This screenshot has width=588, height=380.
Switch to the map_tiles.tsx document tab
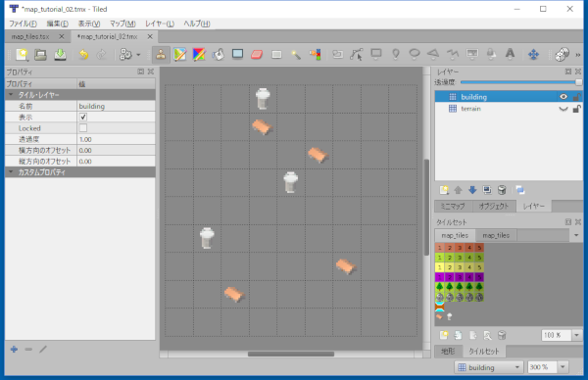click(30, 36)
